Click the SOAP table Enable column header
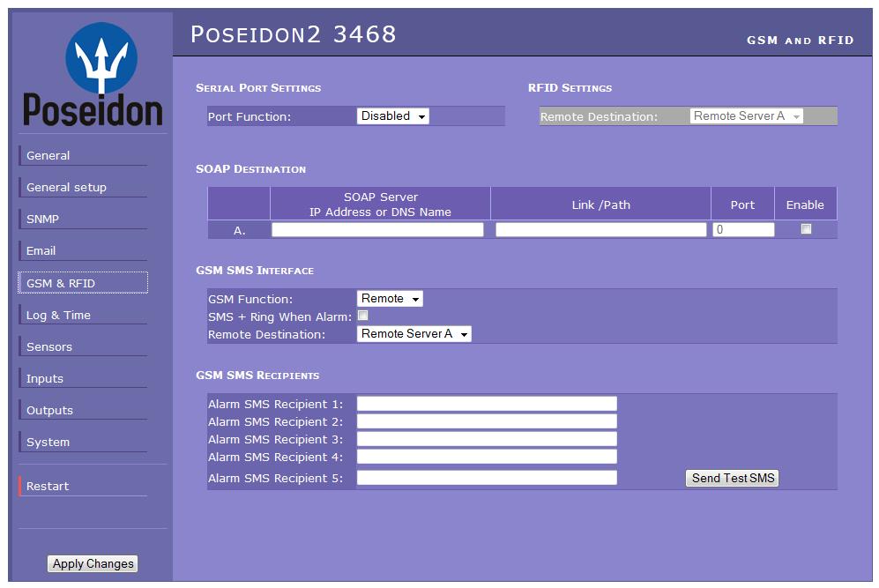This screenshot has height=588, width=879. [x=805, y=205]
